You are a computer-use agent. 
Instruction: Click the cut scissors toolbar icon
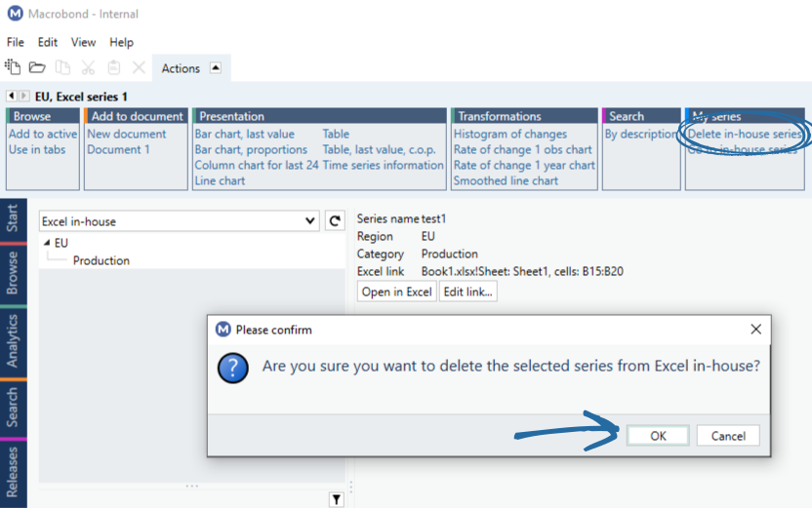[88, 67]
